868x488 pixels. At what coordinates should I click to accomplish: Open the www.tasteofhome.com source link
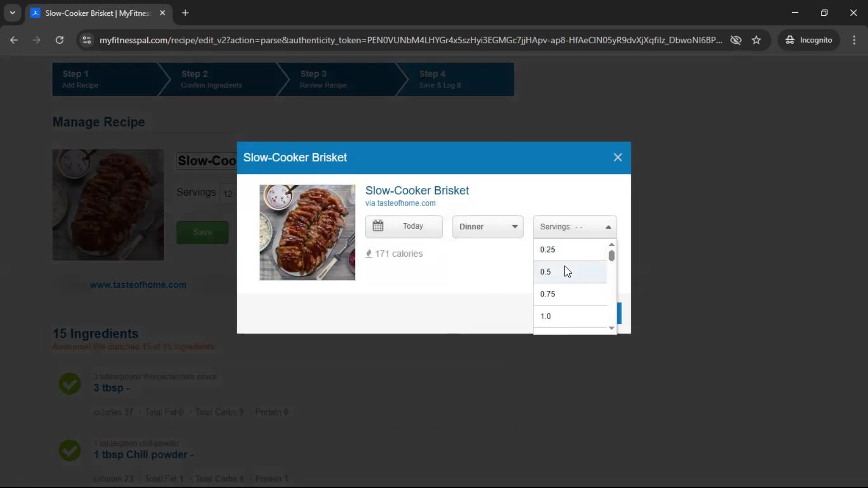click(x=138, y=285)
